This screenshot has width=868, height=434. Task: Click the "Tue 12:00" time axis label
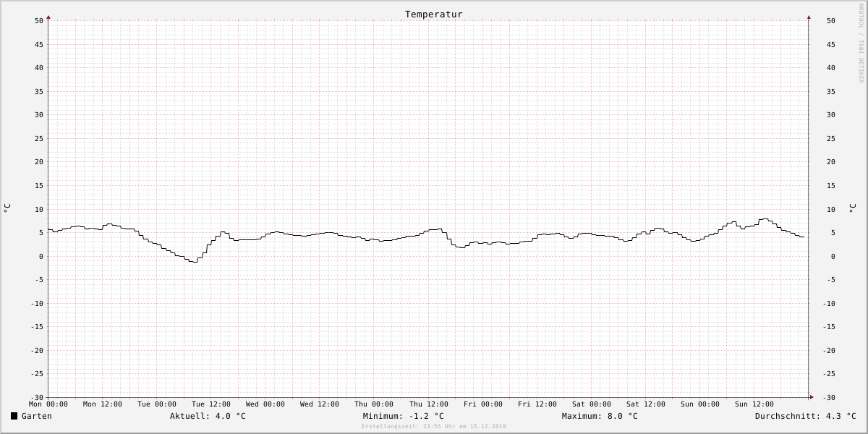[x=211, y=404]
